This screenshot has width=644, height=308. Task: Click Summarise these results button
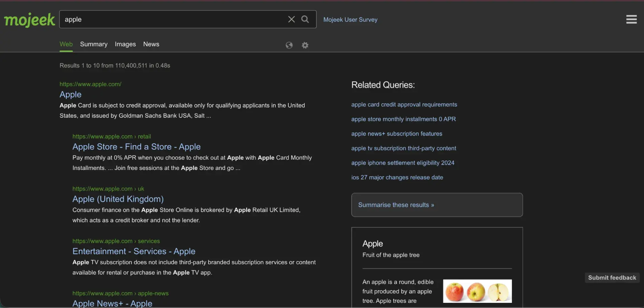[437, 205]
